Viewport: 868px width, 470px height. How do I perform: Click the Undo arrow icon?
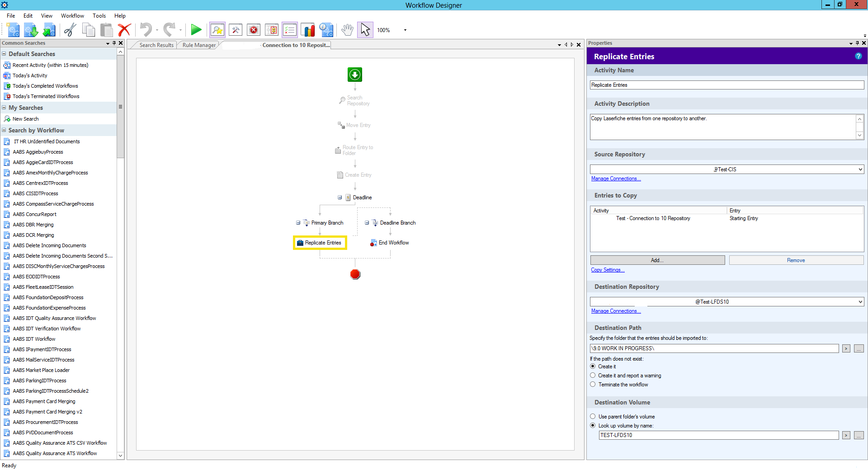tap(146, 30)
